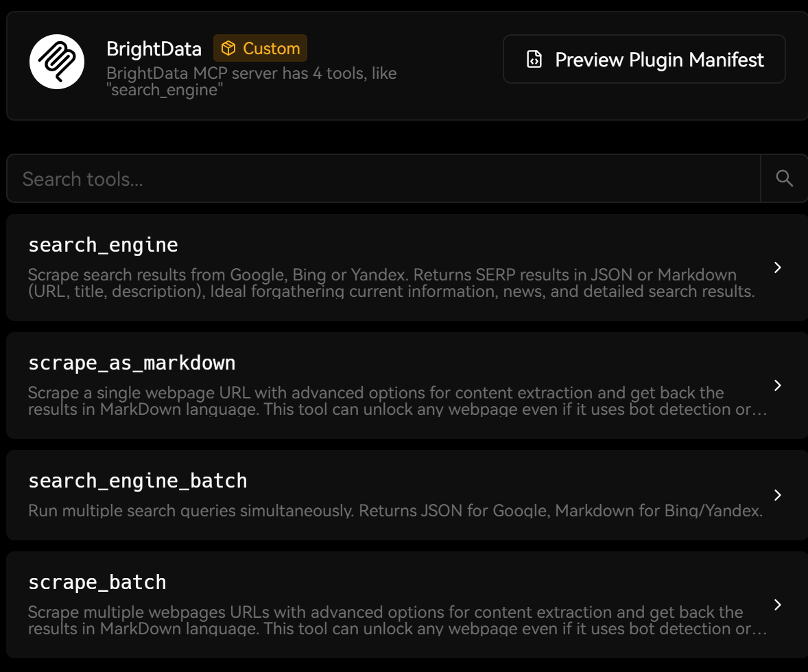Click the BrightData plugin name heading
The image size is (808, 672).
154,49
